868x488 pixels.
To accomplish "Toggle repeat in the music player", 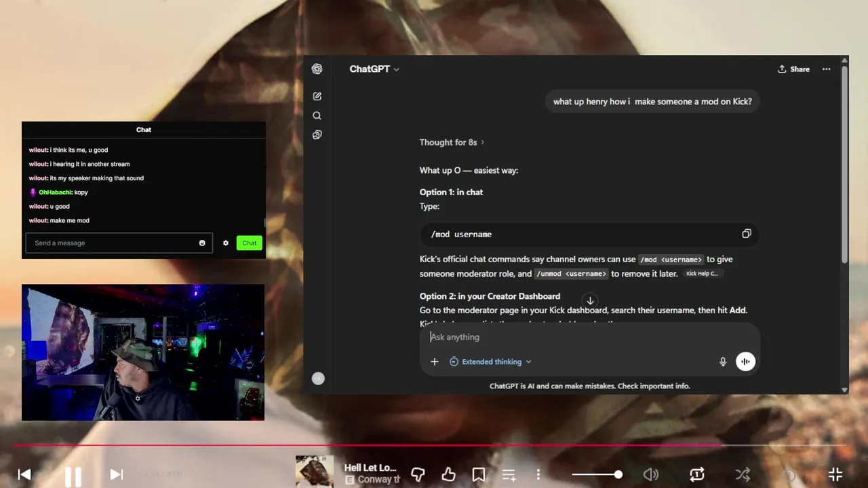I will pyautogui.click(x=697, y=474).
